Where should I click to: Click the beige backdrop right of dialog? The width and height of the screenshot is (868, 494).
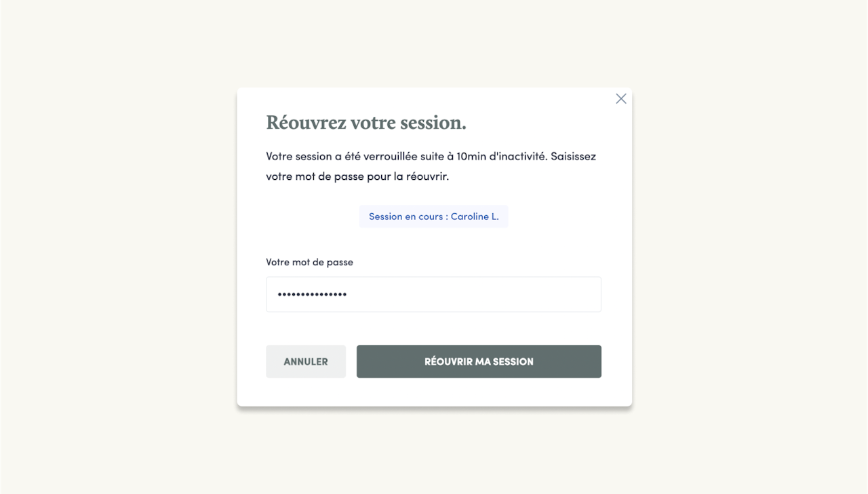point(749,247)
